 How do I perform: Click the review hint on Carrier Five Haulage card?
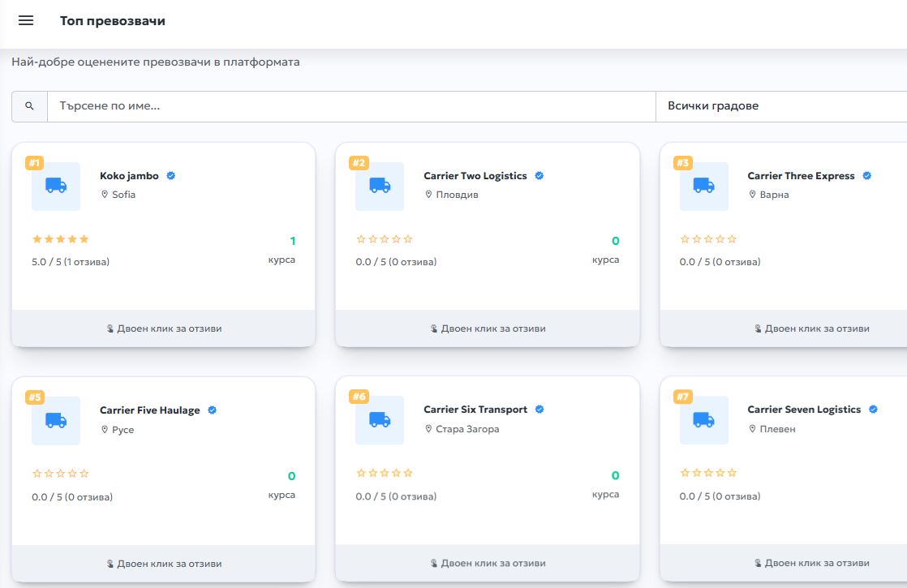tap(164, 564)
